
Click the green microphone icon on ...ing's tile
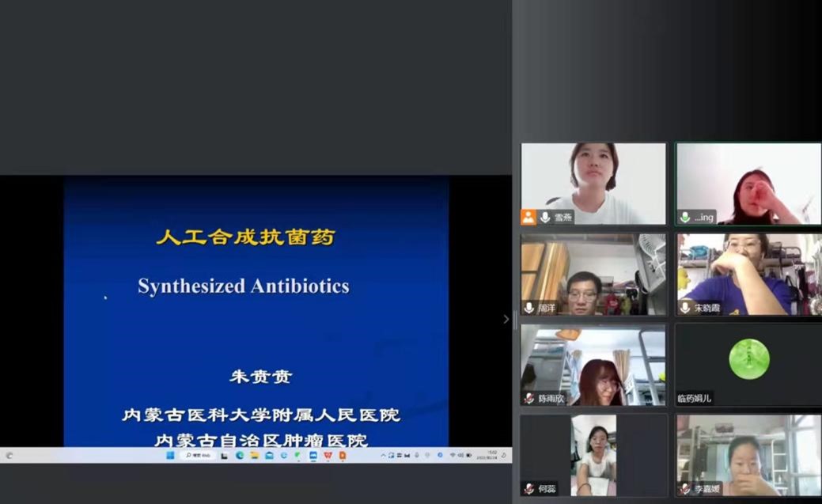(x=685, y=218)
